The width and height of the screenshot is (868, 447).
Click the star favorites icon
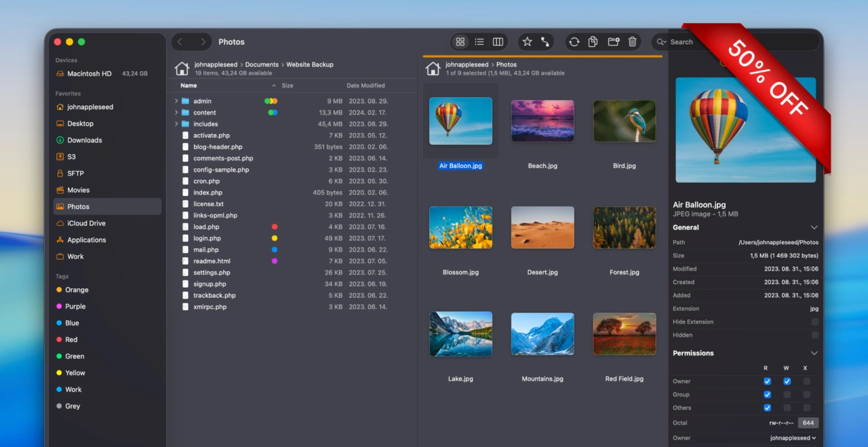[x=527, y=42]
